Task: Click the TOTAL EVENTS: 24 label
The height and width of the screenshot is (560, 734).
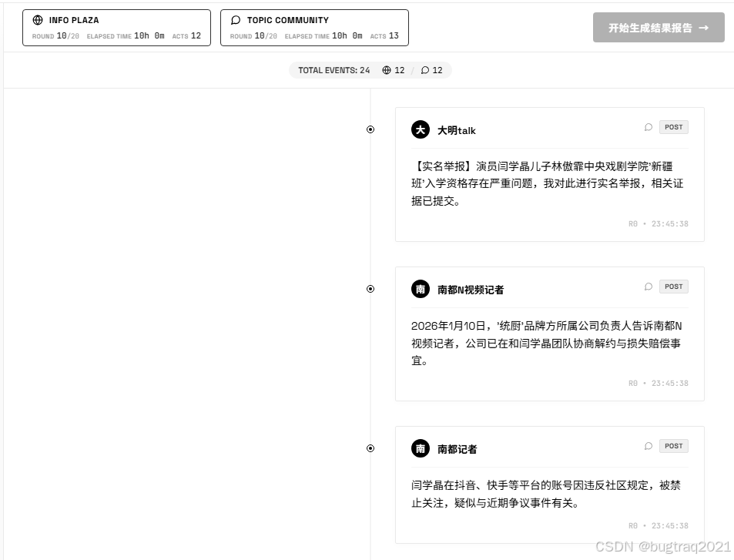Action: tap(333, 70)
